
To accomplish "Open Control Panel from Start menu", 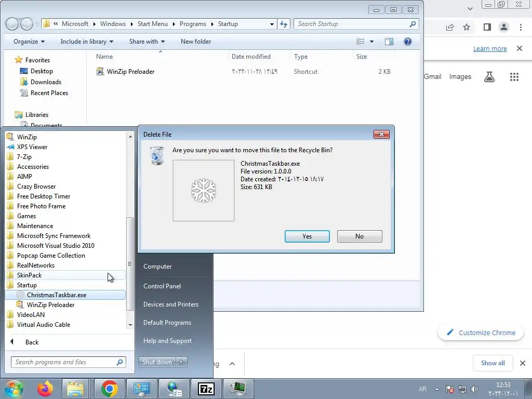I will 162,286.
